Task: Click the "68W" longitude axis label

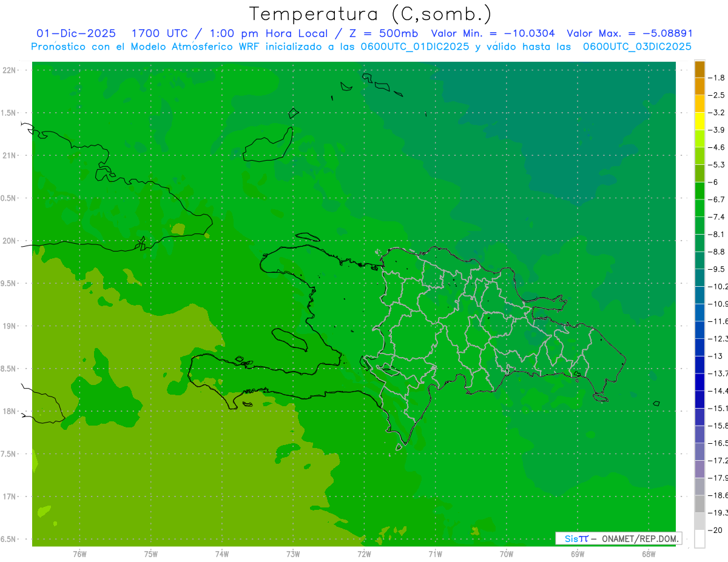Action: pyautogui.click(x=649, y=554)
